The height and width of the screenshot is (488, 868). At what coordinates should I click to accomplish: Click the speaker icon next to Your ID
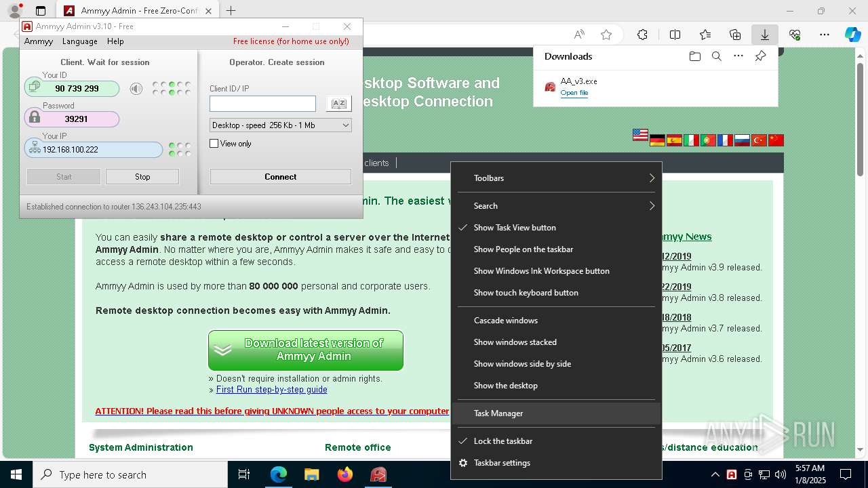tap(136, 89)
